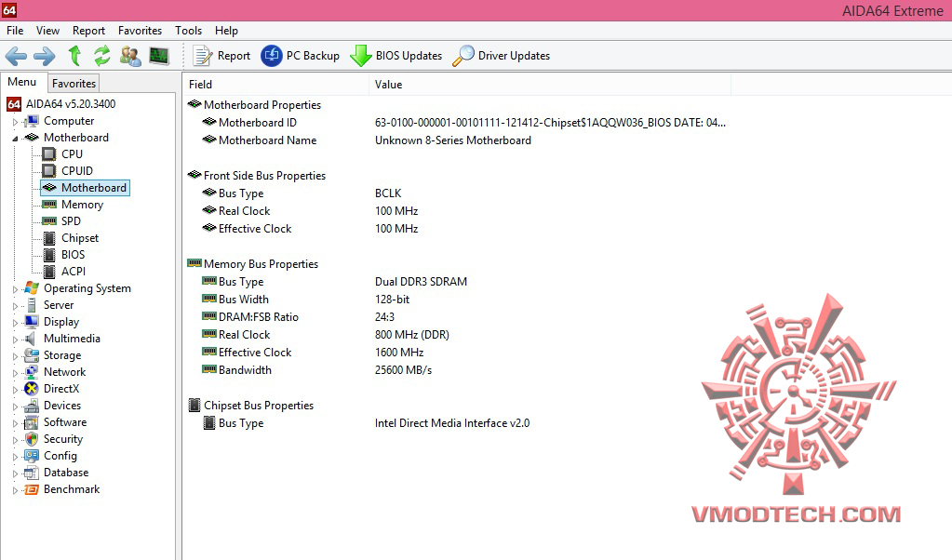Image resolution: width=952 pixels, height=560 pixels.
Task: Open the Tools menu
Action: [188, 31]
